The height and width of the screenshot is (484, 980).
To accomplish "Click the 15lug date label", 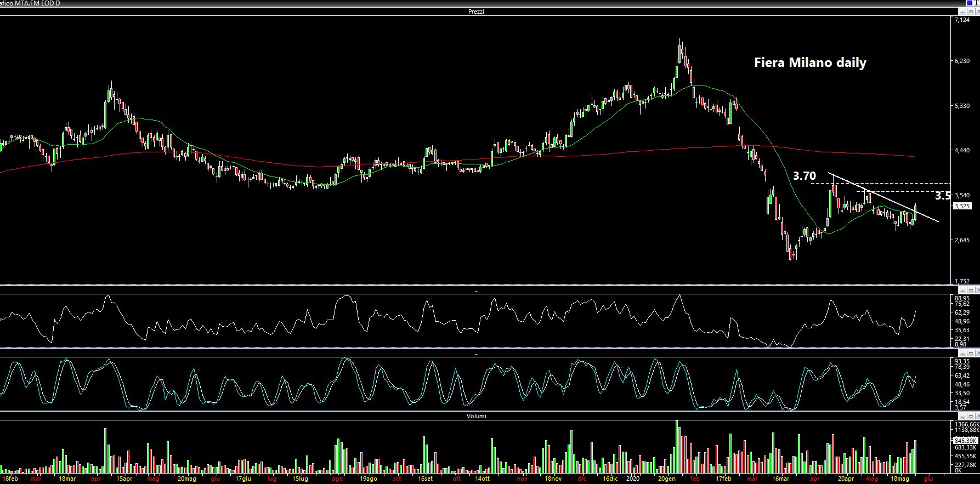I will coord(300,479).
